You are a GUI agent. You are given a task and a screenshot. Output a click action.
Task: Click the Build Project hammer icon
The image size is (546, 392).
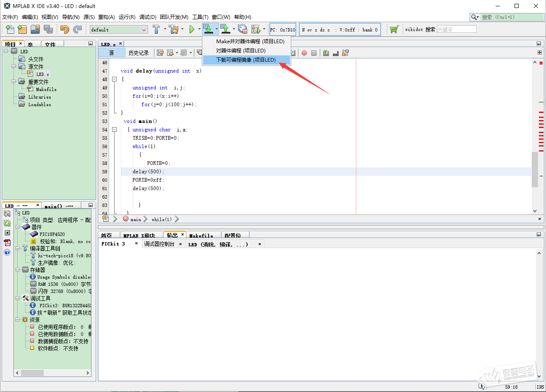[x=156, y=29]
